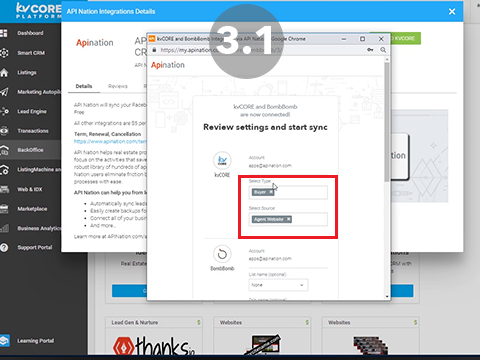Open the Learning Portal icon

tap(4, 341)
